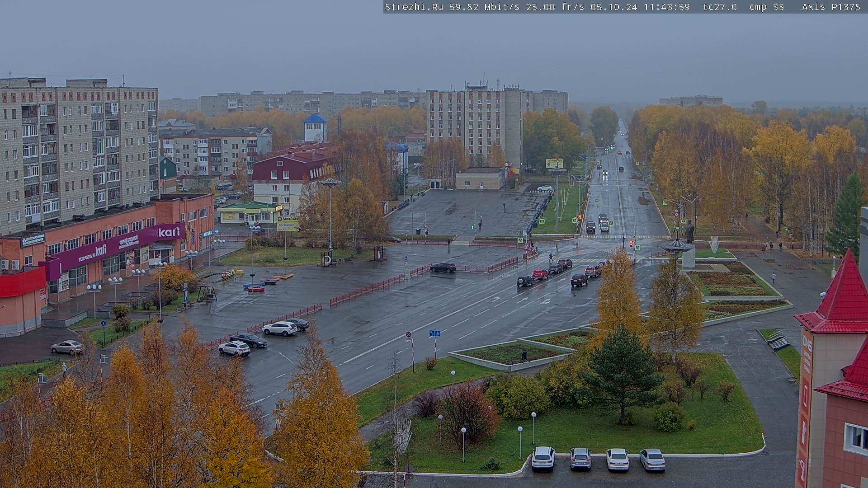
Task: Click the cmp 33 compression value
Action: [x=766, y=7]
